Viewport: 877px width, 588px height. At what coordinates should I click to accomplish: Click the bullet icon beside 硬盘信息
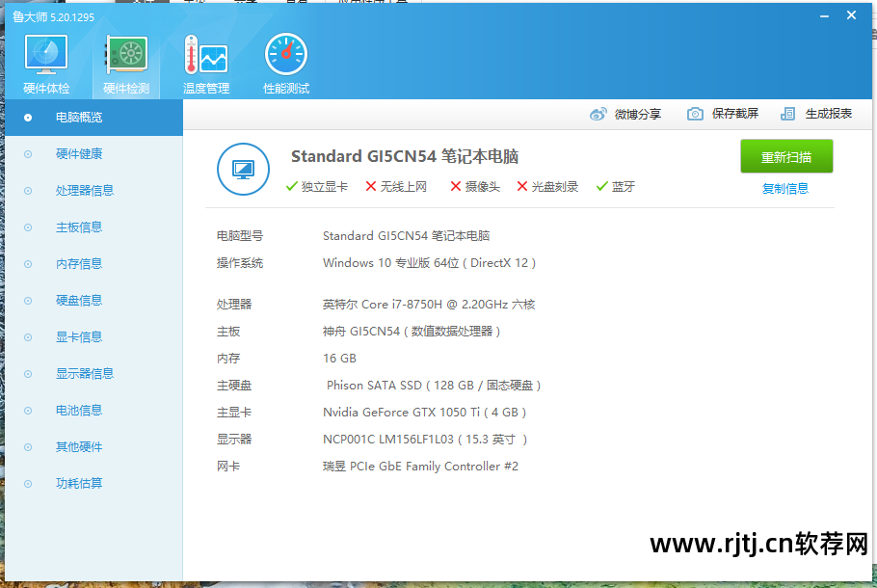coord(28,301)
